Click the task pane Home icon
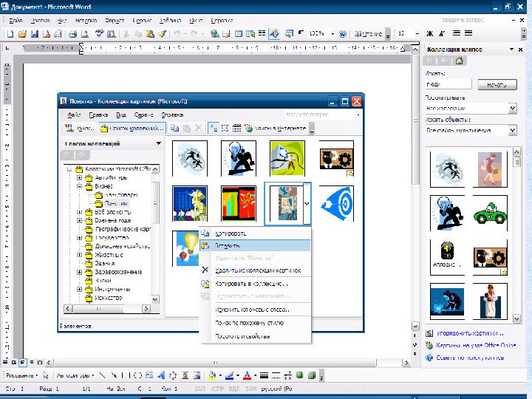The image size is (532, 399). pyautogui.click(x=459, y=61)
